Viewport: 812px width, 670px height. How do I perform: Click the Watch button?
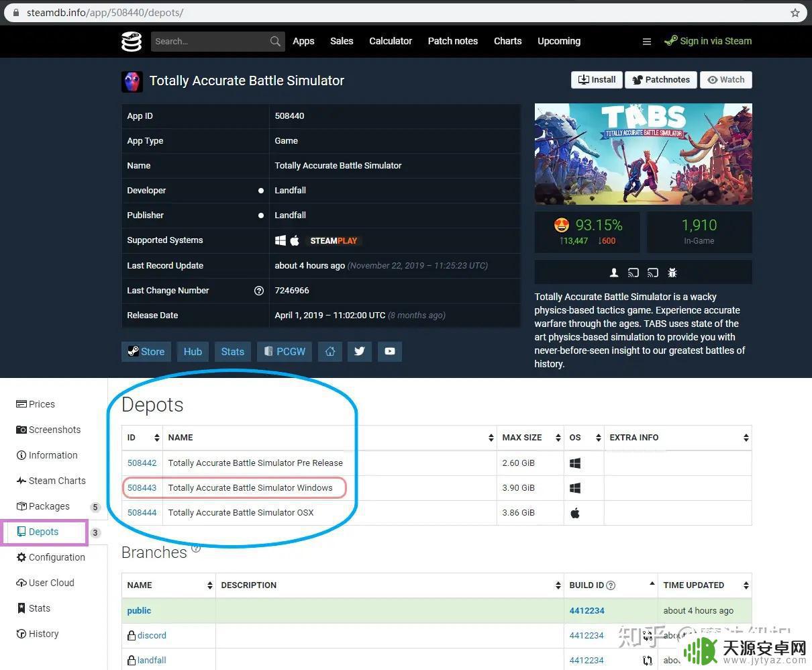coord(726,79)
